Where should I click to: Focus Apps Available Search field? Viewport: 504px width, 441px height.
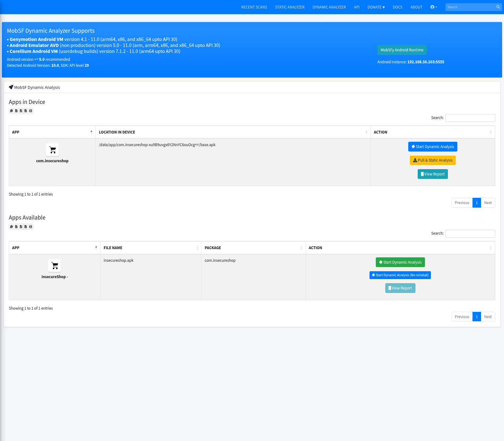[x=470, y=233]
